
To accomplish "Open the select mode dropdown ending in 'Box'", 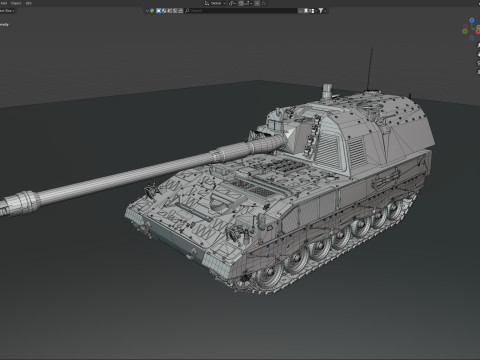I will click(7, 11).
